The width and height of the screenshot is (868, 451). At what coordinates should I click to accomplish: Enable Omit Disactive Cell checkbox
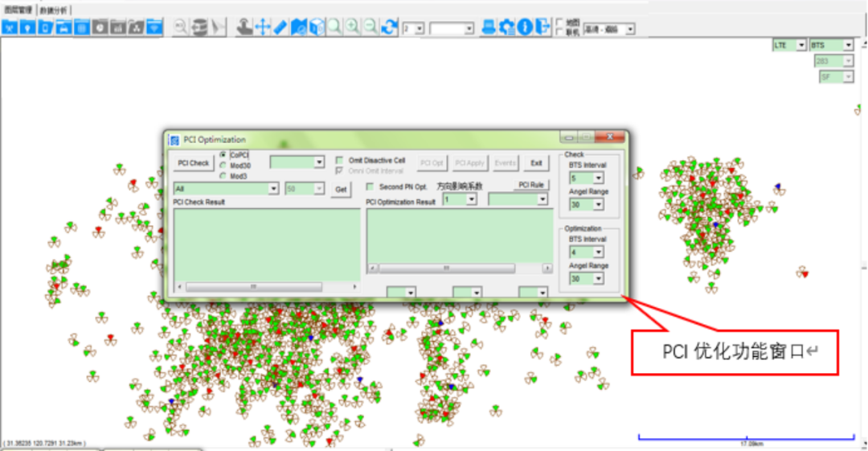coord(339,160)
